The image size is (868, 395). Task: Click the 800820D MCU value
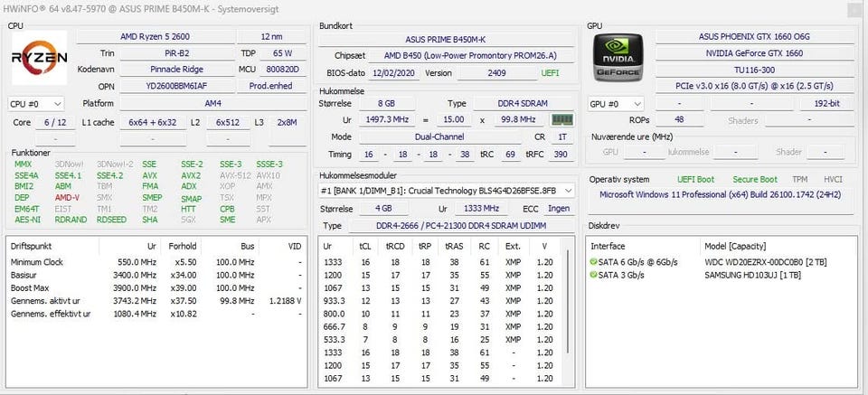pos(282,70)
